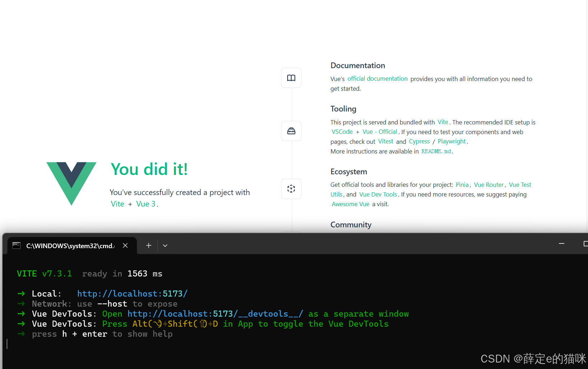This screenshot has width=588, height=369.
Task: Click the Local http://localhost:5173/ URL in terminal
Action: (x=132, y=294)
